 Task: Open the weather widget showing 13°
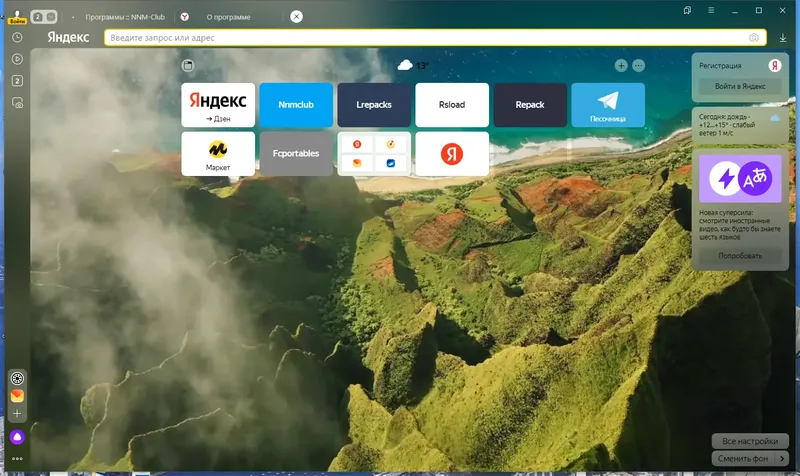pos(413,65)
